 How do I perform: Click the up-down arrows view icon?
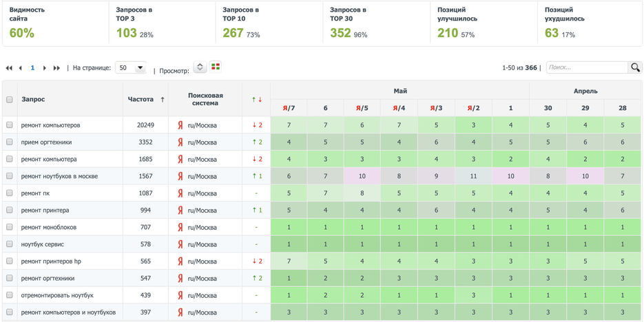200,67
